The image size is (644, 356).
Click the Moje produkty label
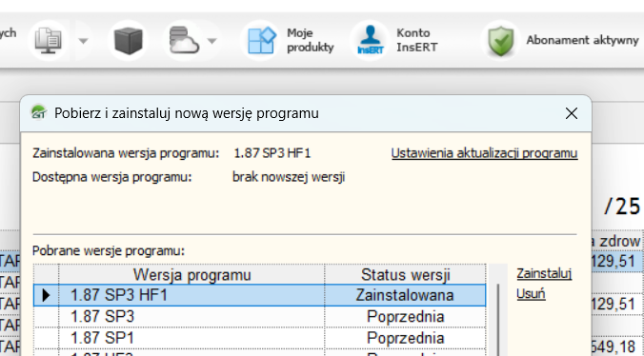click(x=310, y=40)
